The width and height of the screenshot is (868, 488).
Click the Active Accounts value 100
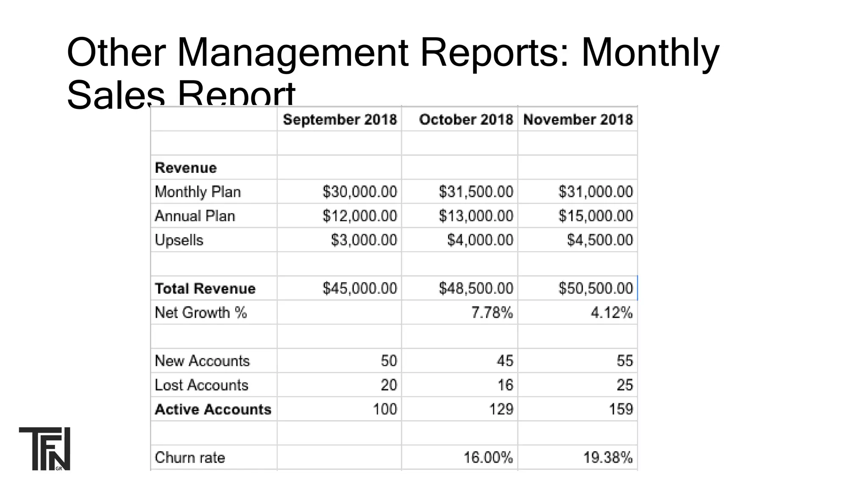pos(385,409)
